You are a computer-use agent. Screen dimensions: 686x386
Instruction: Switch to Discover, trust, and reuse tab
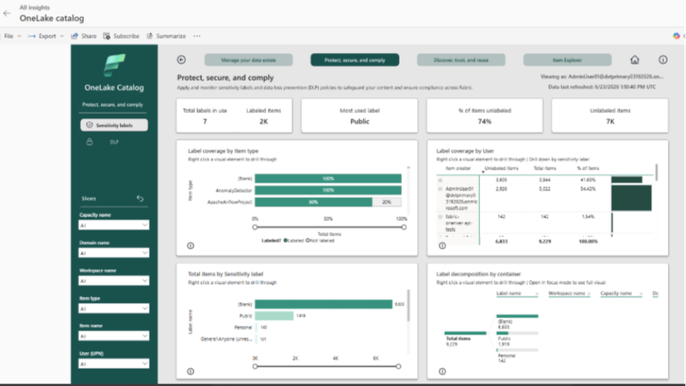461,60
